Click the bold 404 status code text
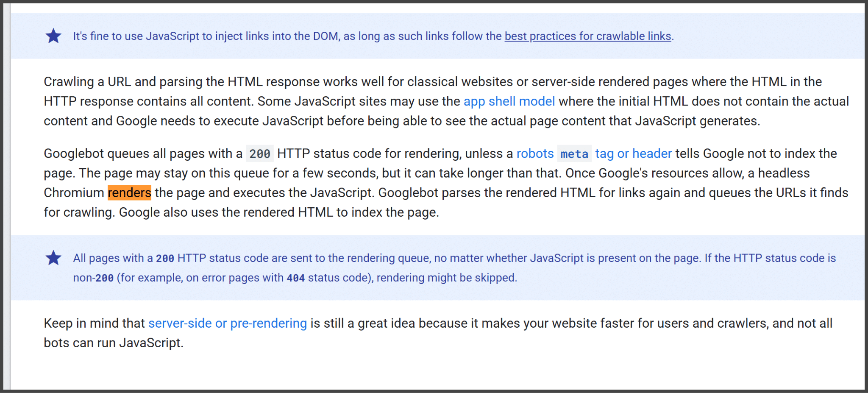 pyautogui.click(x=295, y=278)
